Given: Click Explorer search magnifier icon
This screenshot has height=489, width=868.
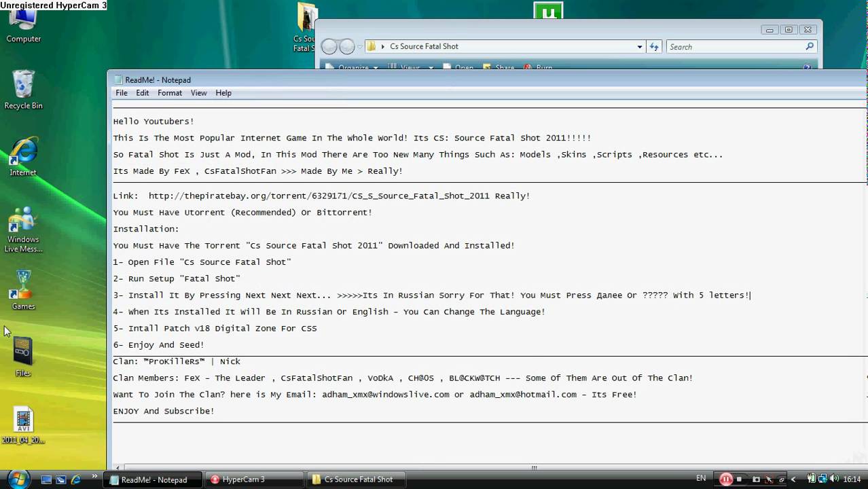Looking at the screenshot, I should click(x=810, y=47).
